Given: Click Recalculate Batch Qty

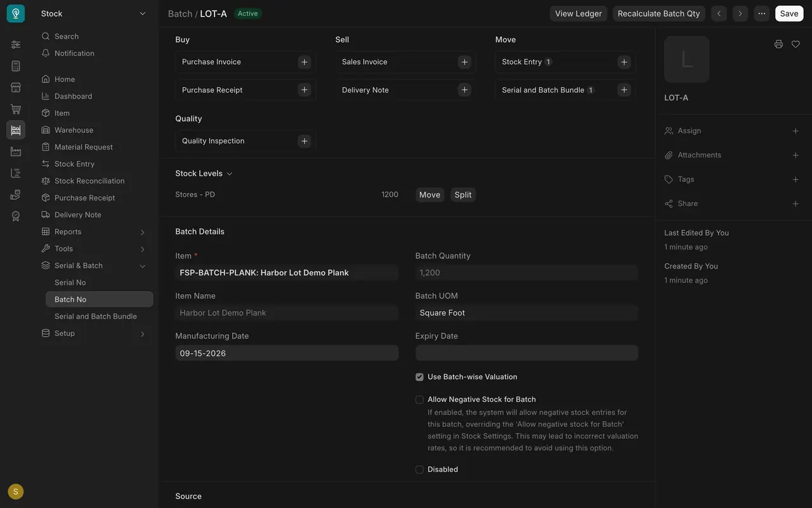Looking at the screenshot, I should (x=659, y=13).
